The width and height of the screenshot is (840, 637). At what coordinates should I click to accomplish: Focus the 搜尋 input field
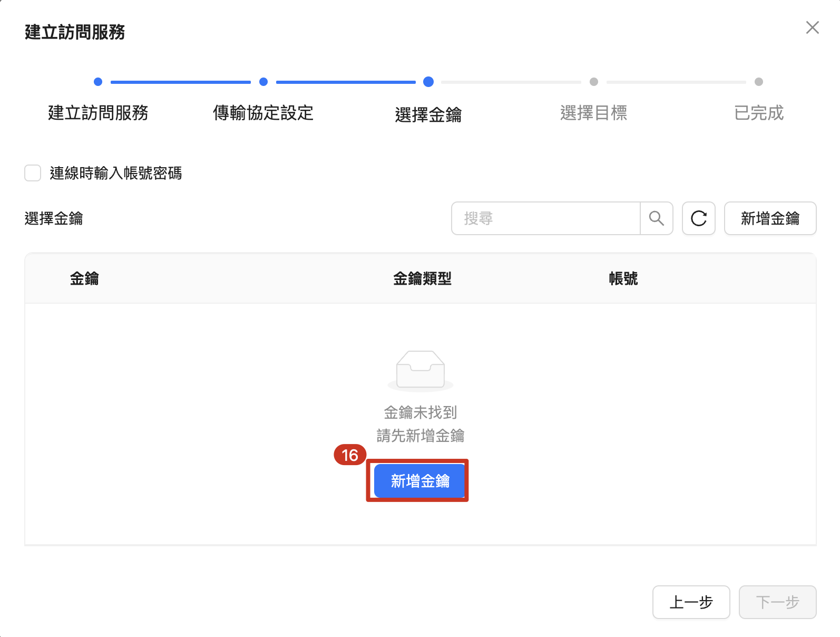[546, 218]
